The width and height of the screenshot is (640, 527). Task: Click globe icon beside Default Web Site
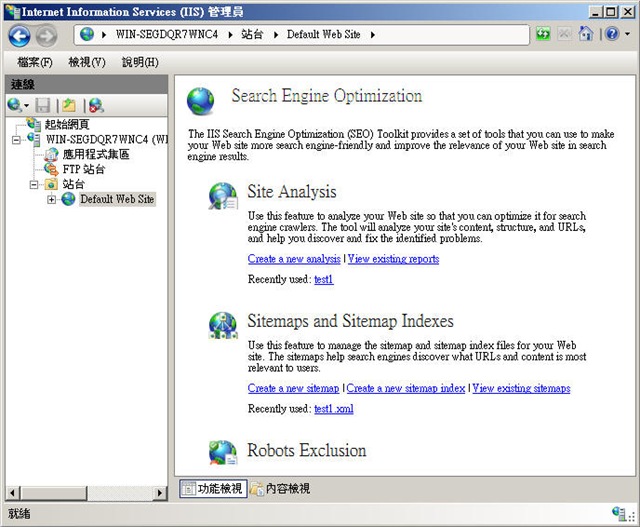(68, 199)
